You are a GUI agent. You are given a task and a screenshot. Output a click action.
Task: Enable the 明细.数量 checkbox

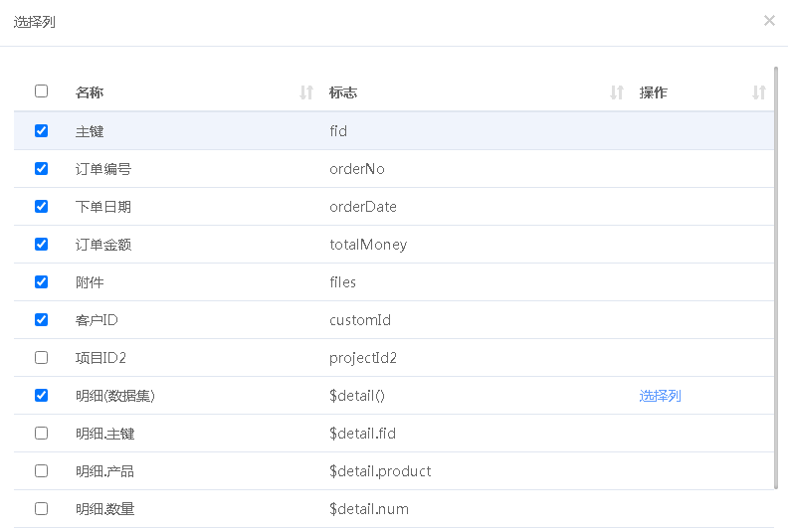[x=41, y=508]
